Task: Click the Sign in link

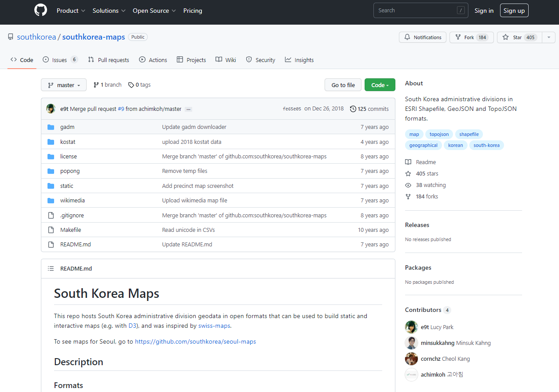Action: click(x=484, y=11)
